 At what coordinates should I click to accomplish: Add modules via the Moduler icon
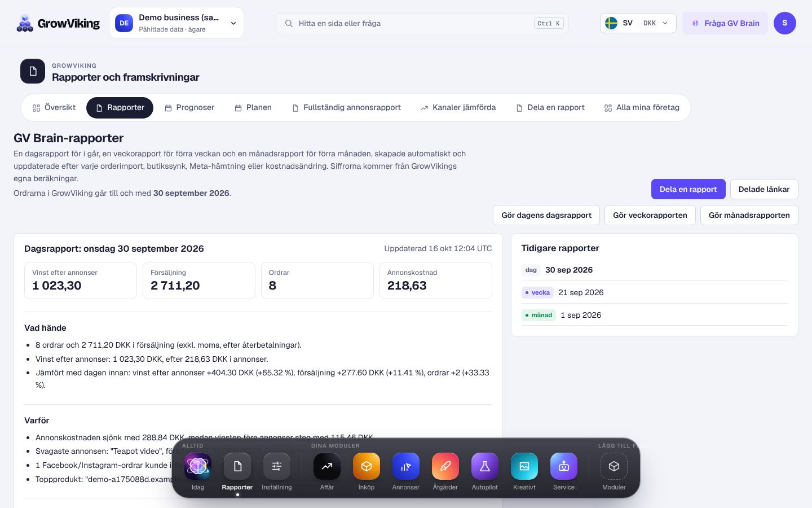[x=614, y=467]
